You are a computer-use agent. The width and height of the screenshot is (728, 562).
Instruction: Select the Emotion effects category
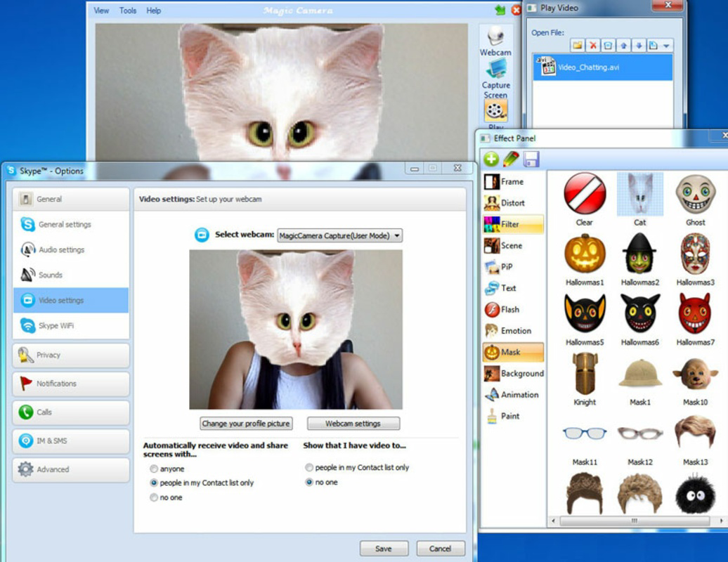[513, 331]
